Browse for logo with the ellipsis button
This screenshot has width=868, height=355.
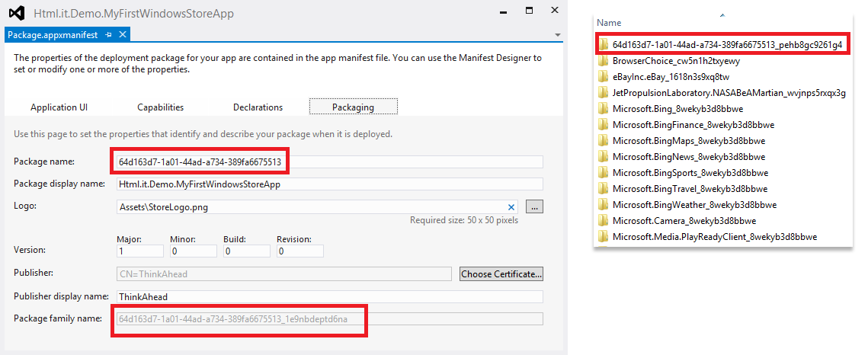[534, 206]
